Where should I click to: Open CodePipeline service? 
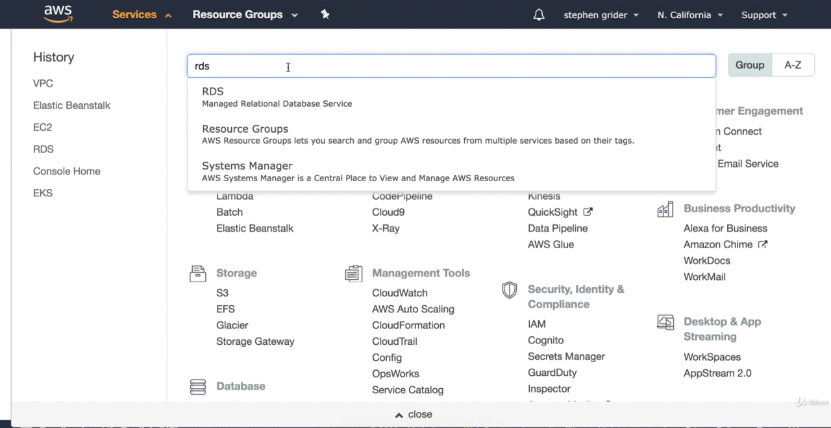point(402,196)
